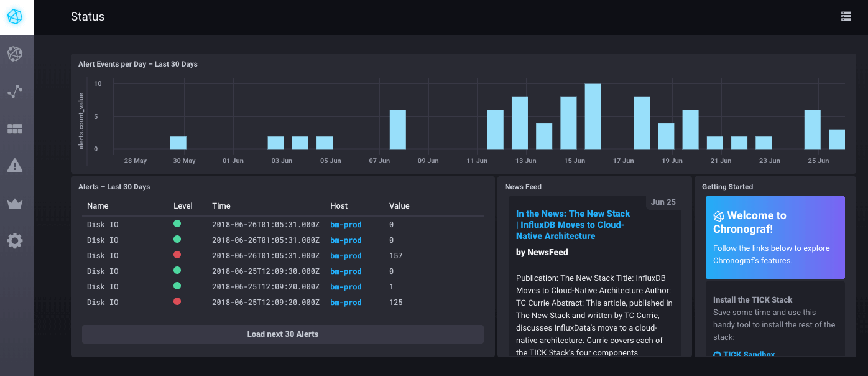Load the next 30 alerts
Viewport: 868px width, 376px height.
282,334
